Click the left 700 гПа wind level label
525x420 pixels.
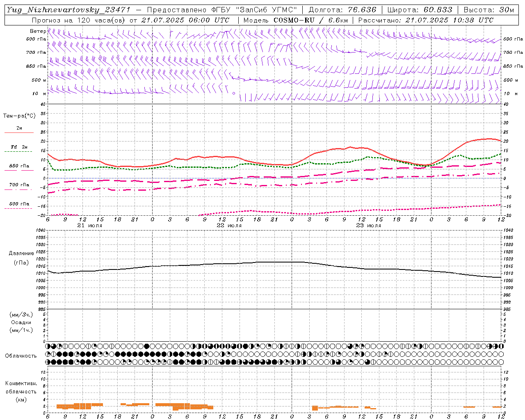pyautogui.click(x=36, y=52)
